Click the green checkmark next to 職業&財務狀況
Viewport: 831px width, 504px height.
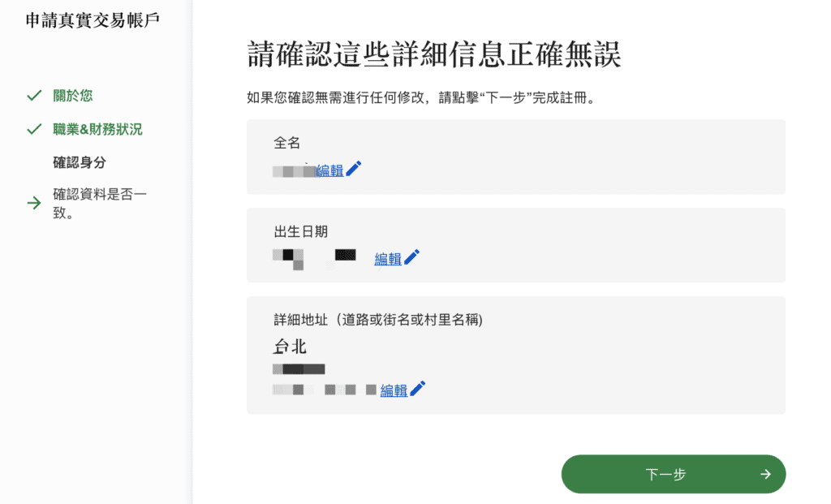click(34, 129)
